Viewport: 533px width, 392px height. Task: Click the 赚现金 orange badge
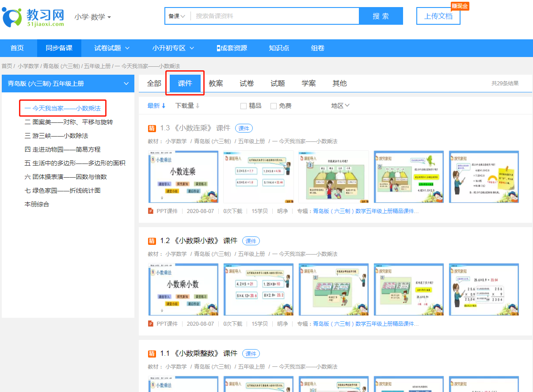coord(460,6)
